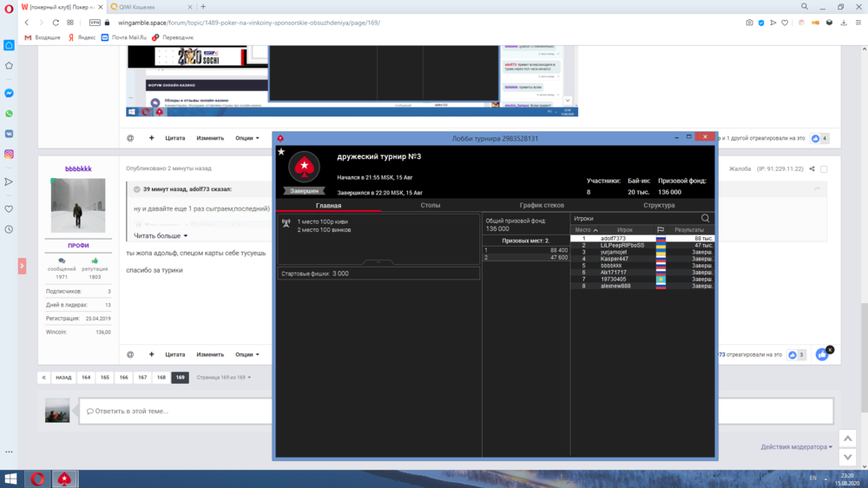Screen dimensions: 868x488
Task: Open the Действия модератора dropdown
Action: [x=796, y=447]
